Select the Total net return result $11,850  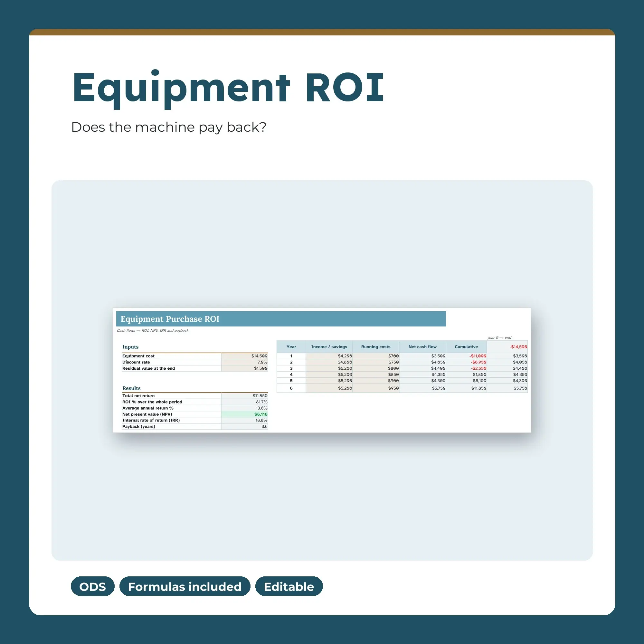pyautogui.click(x=244, y=396)
